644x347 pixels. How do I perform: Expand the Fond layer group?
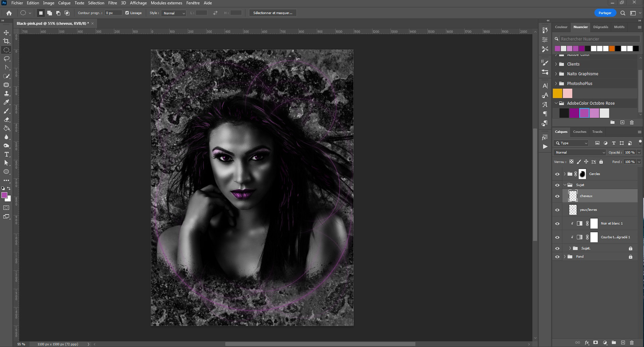click(x=565, y=257)
